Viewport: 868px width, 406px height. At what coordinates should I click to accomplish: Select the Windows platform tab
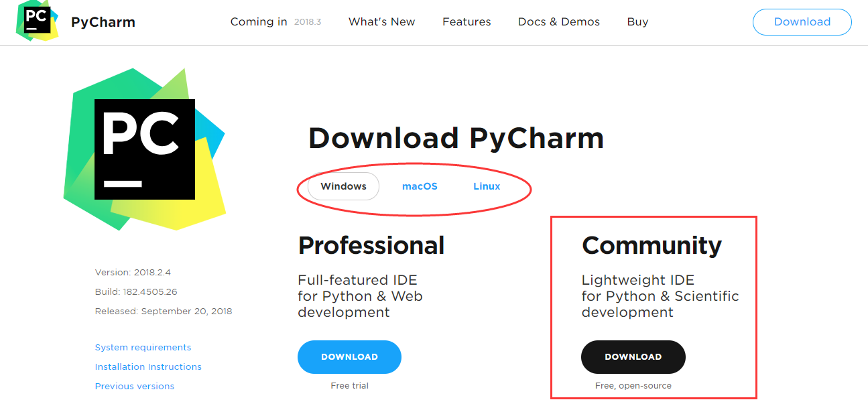coord(343,186)
